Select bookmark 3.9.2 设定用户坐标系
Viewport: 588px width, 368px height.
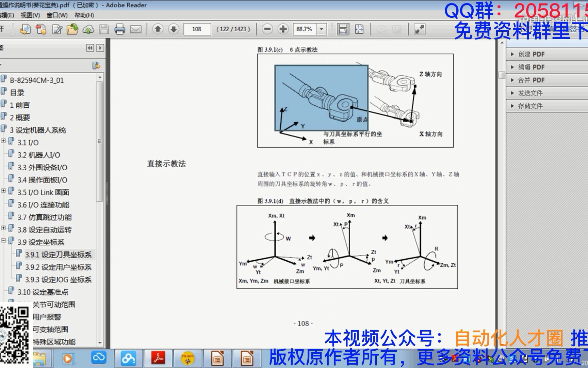(x=57, y=267)
